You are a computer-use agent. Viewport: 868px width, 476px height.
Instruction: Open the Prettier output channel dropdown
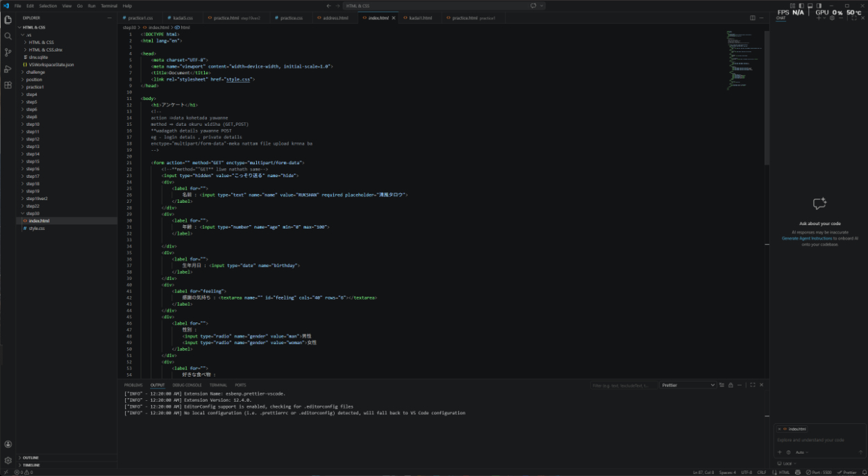pyautogui.click(x=687, y=385)
